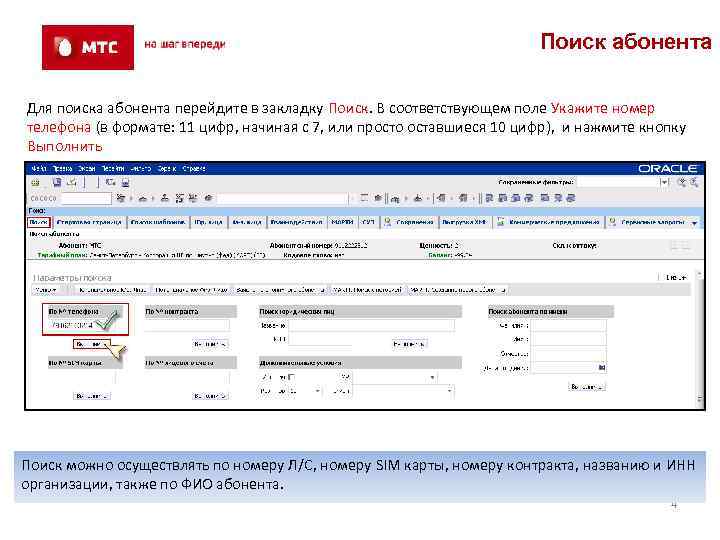Open the Файл menu in the Oracle window
The width and height of the screenshot is (720, 540).
point(39,169)
